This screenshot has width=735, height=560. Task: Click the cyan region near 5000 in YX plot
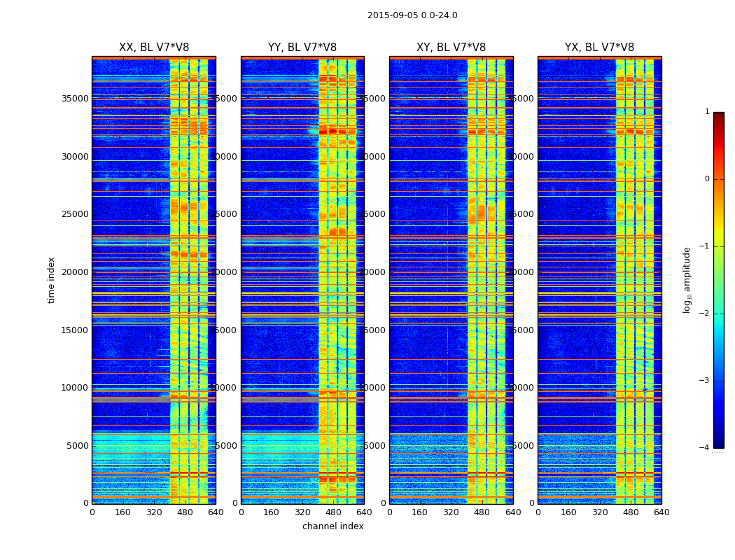(x=577, y=443)
